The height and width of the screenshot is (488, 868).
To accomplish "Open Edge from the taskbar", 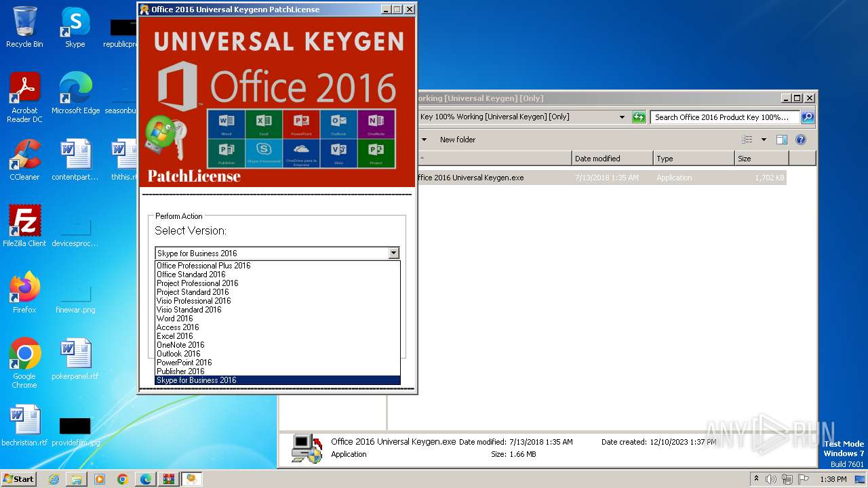I will pyautogui.click(x=146, y=479).
